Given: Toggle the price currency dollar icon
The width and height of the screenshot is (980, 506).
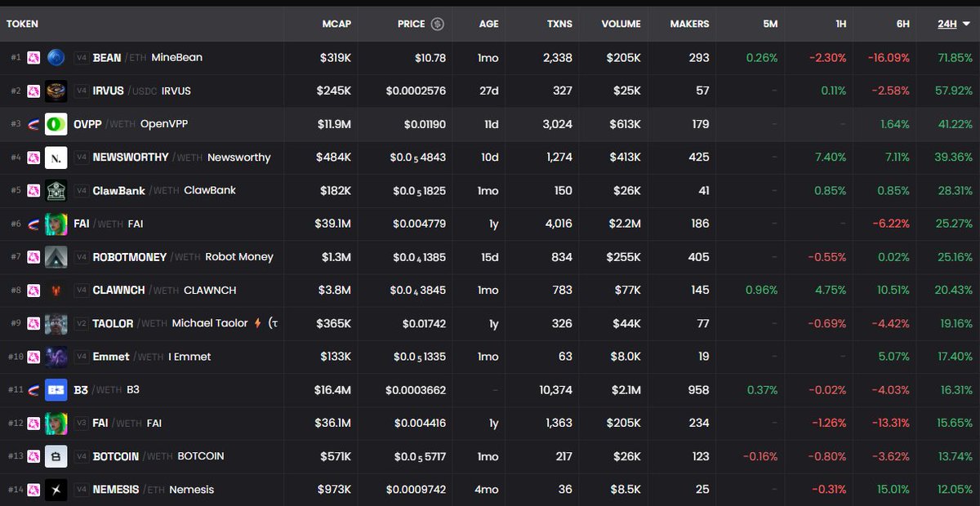Looking at the screenshot, I should coord(438,24).
